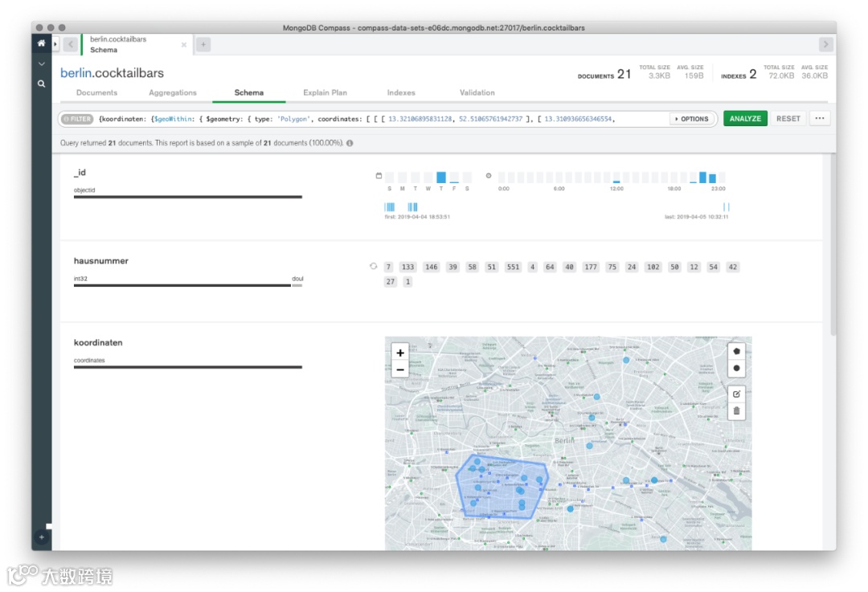Click the RESET button
The image size is (868, 592).
click(x=788, y=118)
